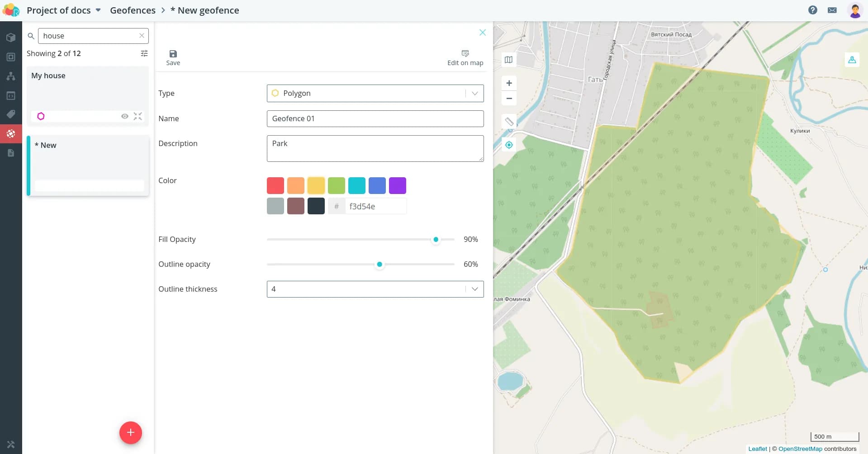868x454 pixels.
Task: Click the Save icon
Action: coord(173,54)
